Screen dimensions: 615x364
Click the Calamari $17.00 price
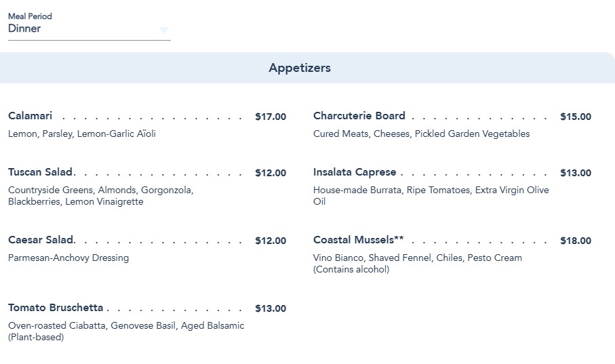[x=271, y=117]
